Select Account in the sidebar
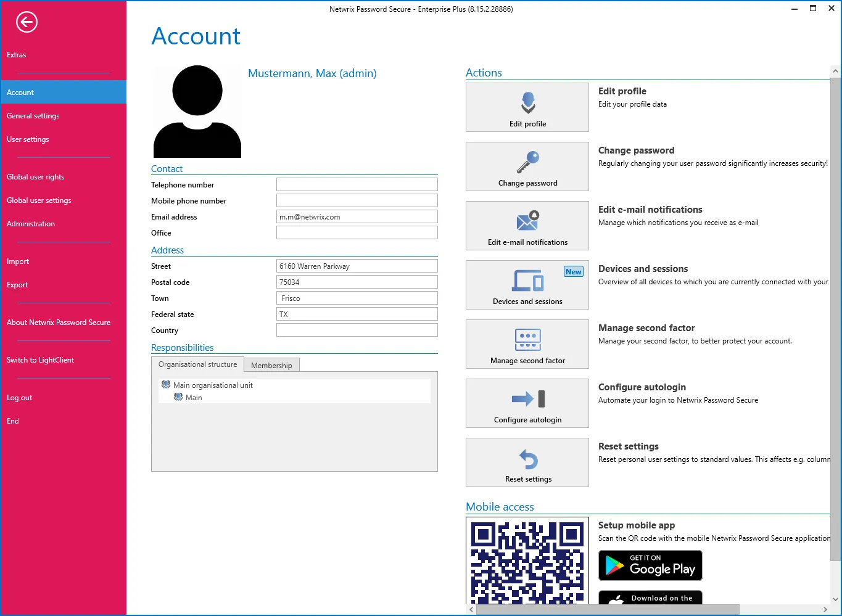842x616 pixels. tap(64, 92)
